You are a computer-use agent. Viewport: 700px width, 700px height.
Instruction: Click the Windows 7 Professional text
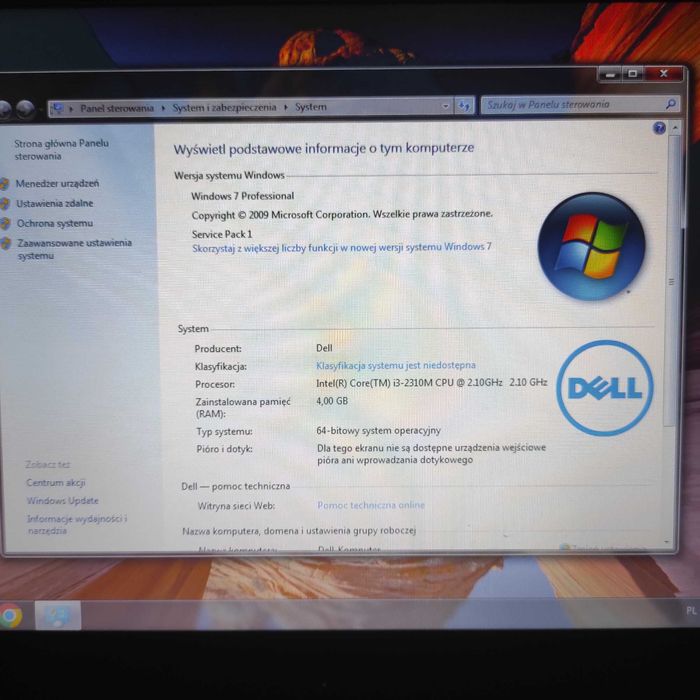pos(242,196)
